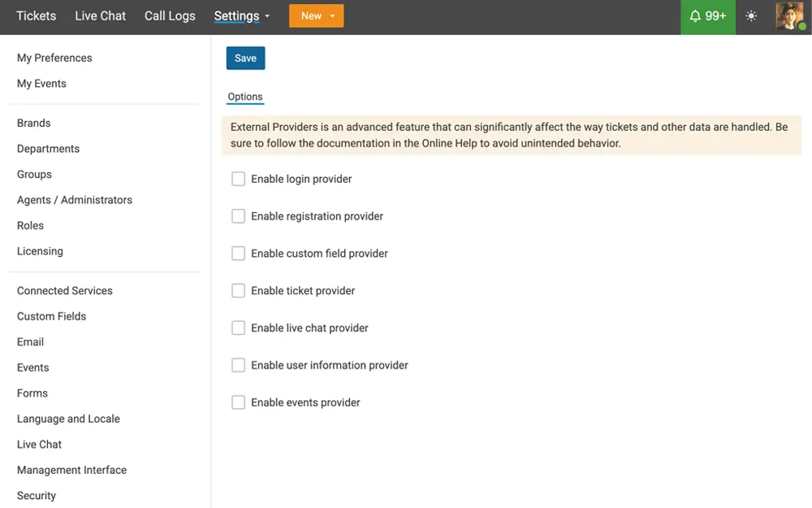
Task: Open Email settings in sidebar
Action: click(30, 342)
